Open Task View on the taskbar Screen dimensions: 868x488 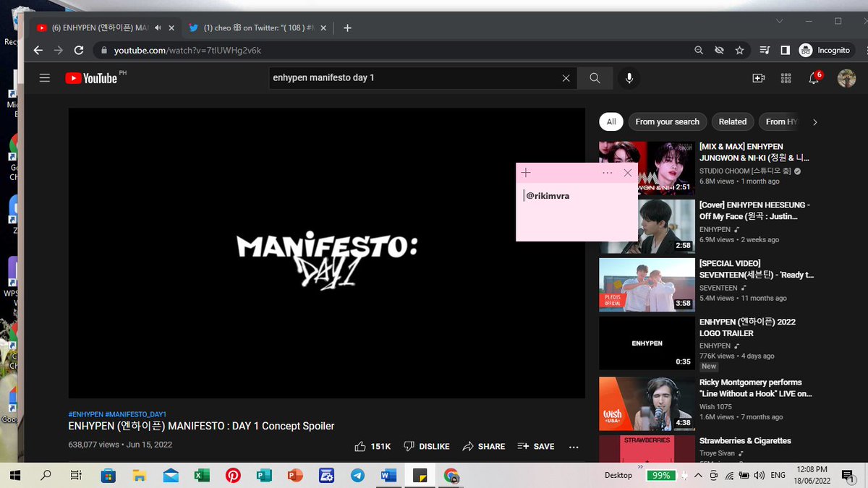pos(76,476)
